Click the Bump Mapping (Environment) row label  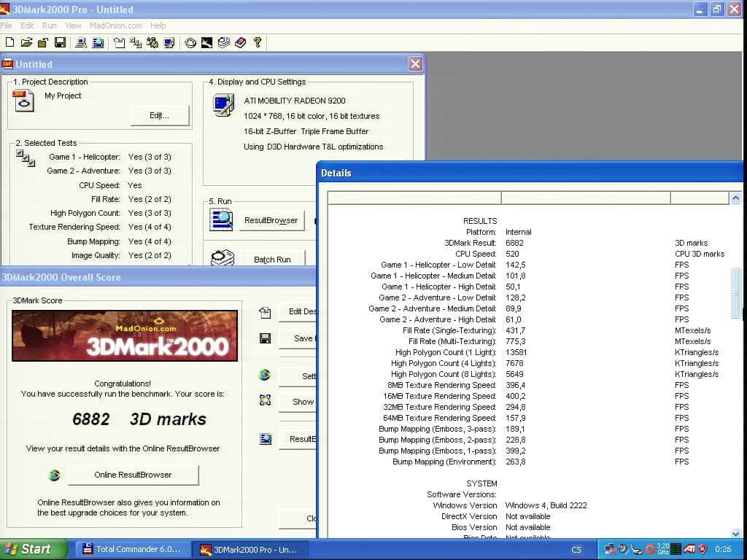click(x=444, y=462)
